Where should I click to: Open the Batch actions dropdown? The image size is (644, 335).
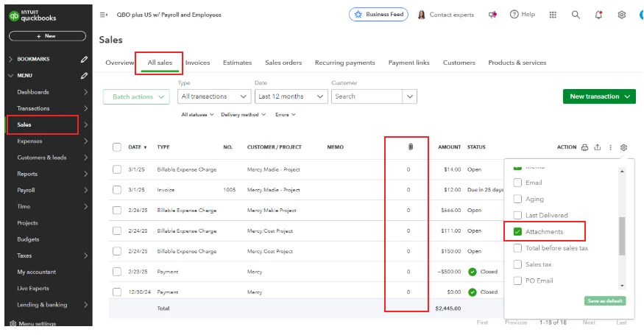coord(136,96)
